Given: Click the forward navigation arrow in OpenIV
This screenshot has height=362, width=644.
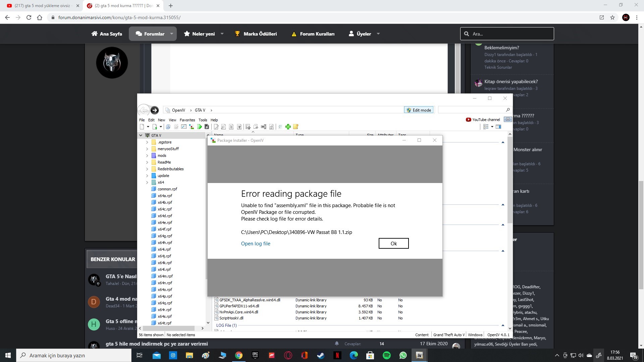Looking at the screenshot, I should point(154,110).
